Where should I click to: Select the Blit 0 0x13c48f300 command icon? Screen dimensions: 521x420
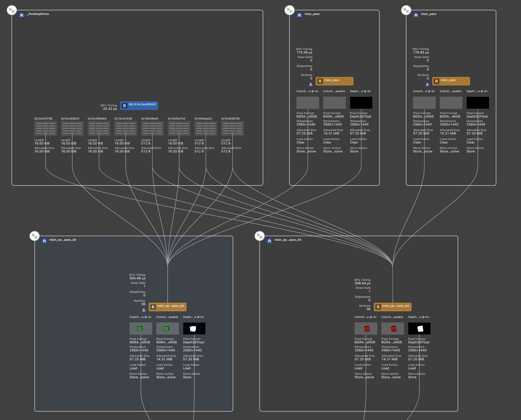pyautogui.click(x=124, y=106)
